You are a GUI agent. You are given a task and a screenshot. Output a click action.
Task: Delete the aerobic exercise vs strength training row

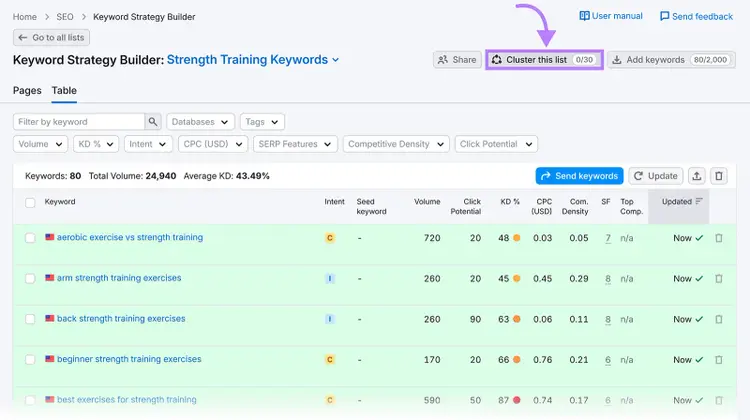click(x=719, y=238)
